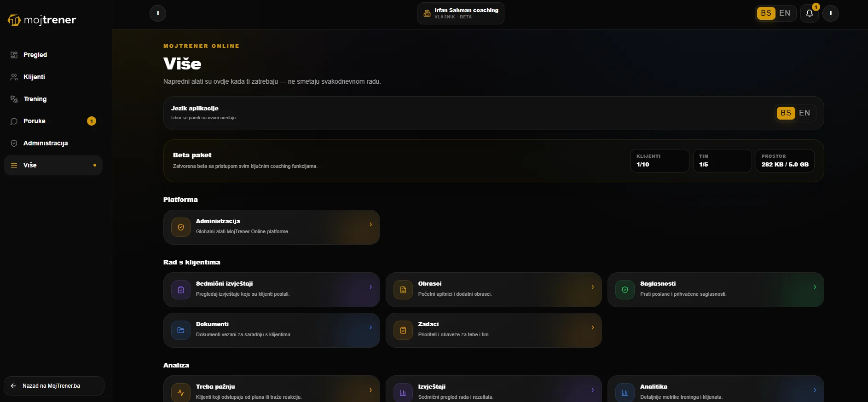Click 'Početni upitnici i dodatni obrasci.' text
Screen dimensions: 868x402
[455, 294]
